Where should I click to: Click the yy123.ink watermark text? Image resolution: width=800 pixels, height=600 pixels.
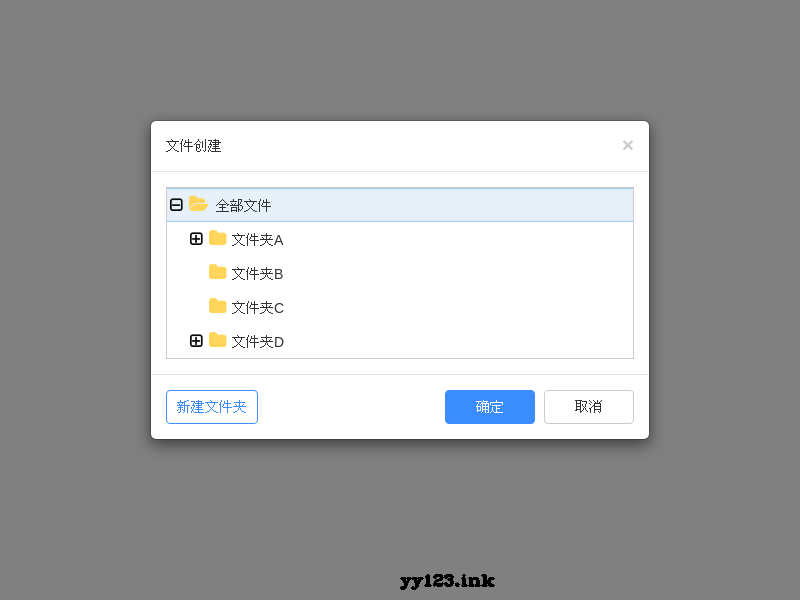[446, 580]
